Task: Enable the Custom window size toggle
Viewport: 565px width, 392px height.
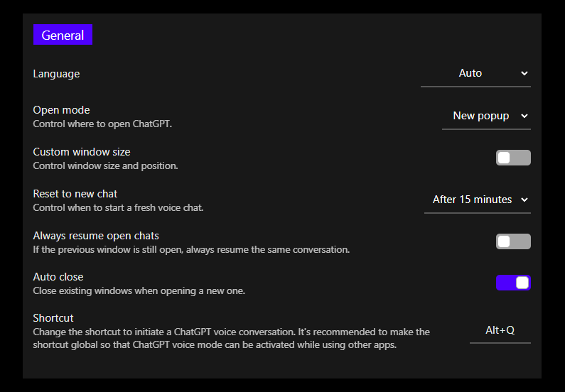Action: pyautogui.click(x=513, y=158)
